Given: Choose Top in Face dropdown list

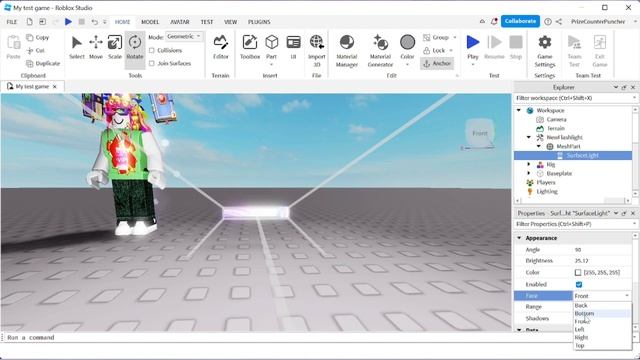Looking at the screenshot, I should point(602,345).
